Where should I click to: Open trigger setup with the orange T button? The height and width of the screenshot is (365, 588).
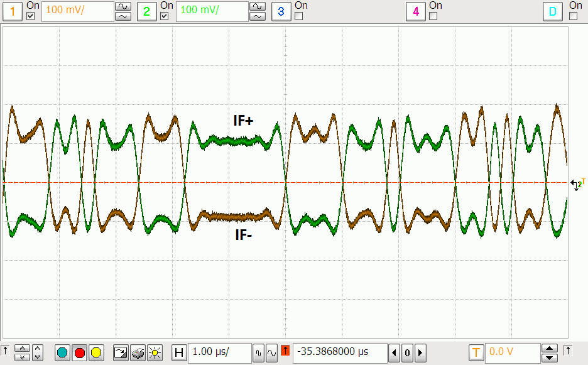(x=476, y=353)
